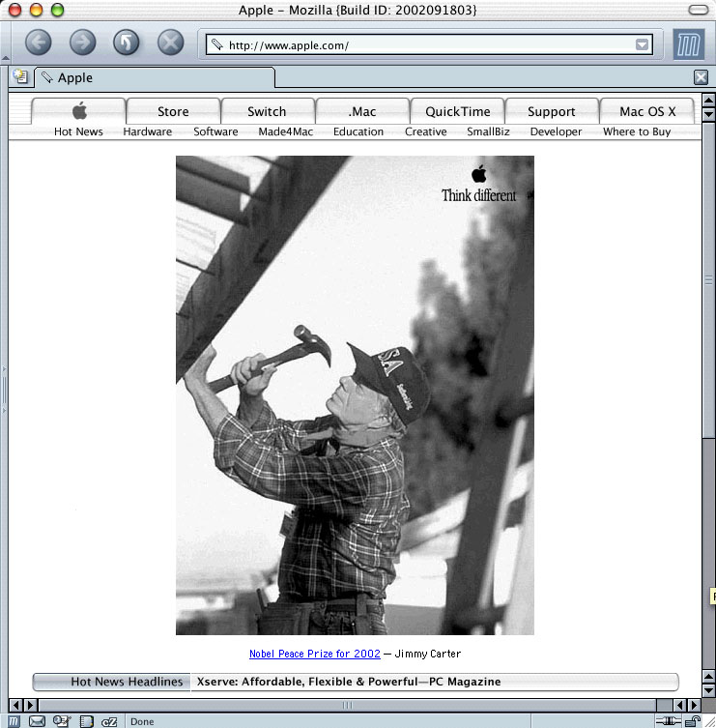Open ChatZilla cZ icon in the status bar

coord(109,721)
